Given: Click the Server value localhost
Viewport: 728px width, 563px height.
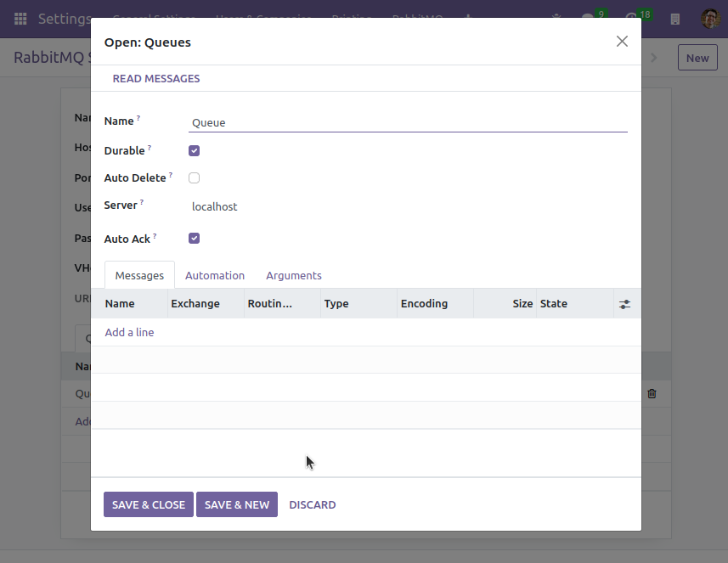Looking at the screenshot, I should click(x=215, y=206).
